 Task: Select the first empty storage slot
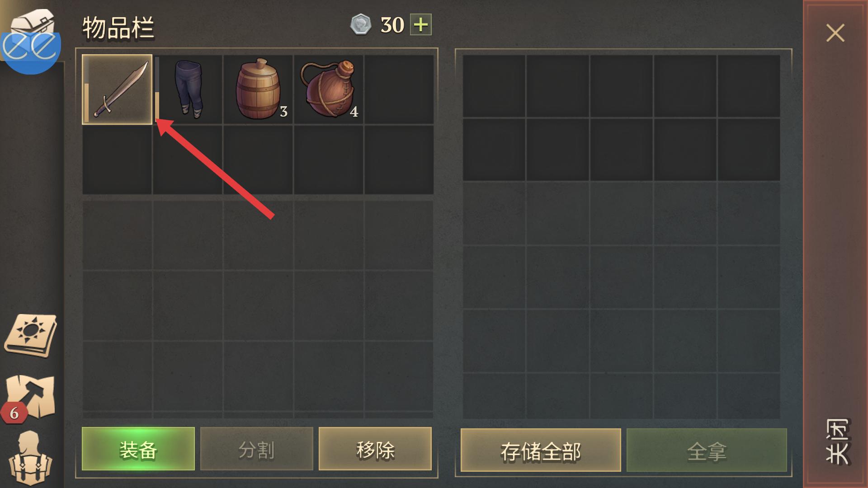pyautogui.click(x=494, y=86)
